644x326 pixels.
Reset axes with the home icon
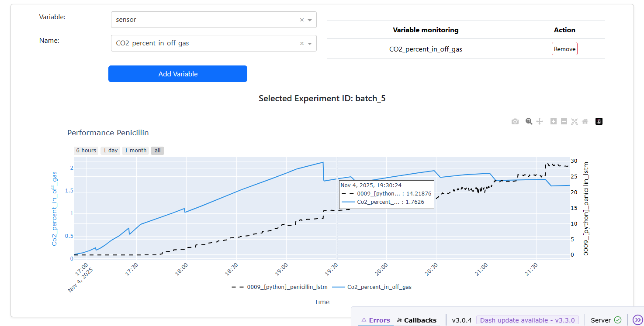tap(585, 121)
